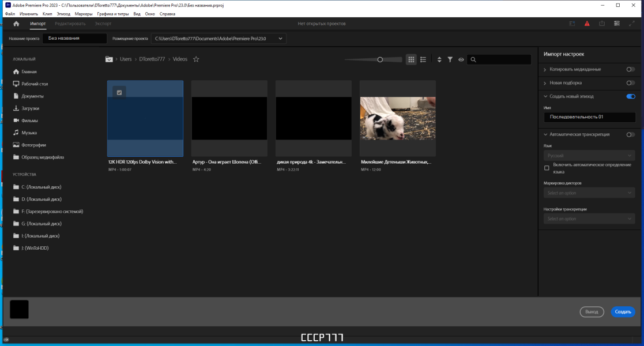Switch to grid thumbnail view
Screen dimensions: 644x346
411,59
